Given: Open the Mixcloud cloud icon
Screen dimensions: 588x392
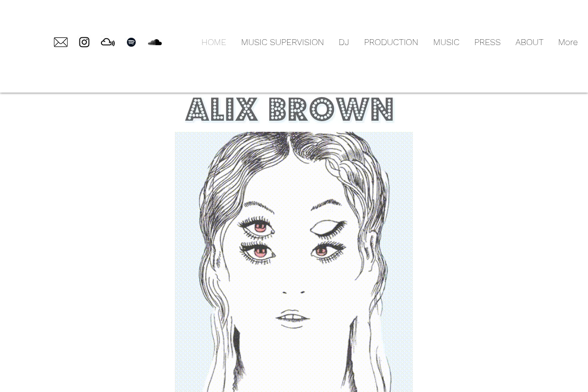Looking at the screenshot, I should point(108,42).
